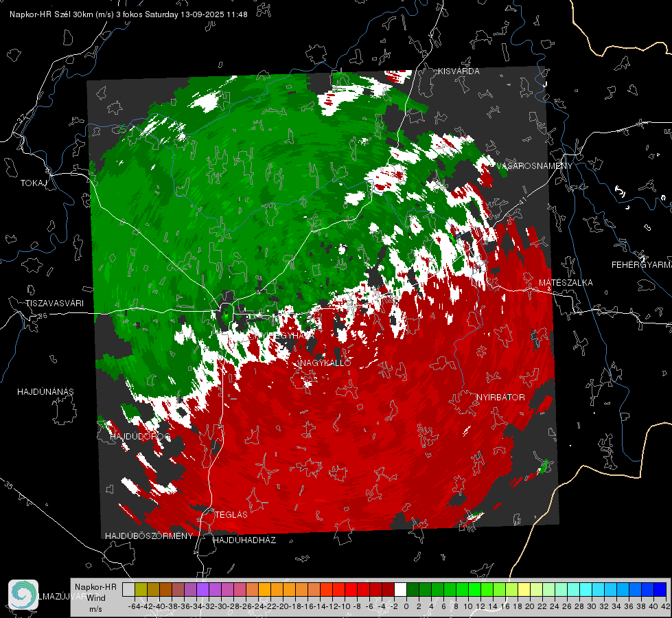This screenshot has width=672, height=618.
Task: Click the cyan swatch between 28 and 30
Action: tap(586, 590)
